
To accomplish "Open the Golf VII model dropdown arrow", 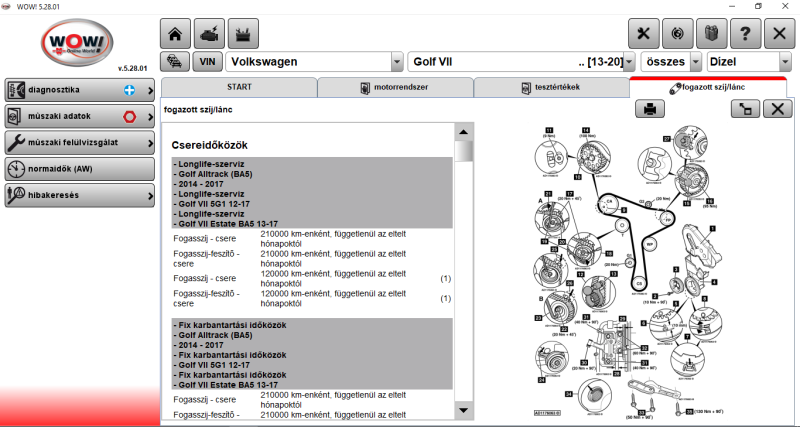I will coord(630,62).
